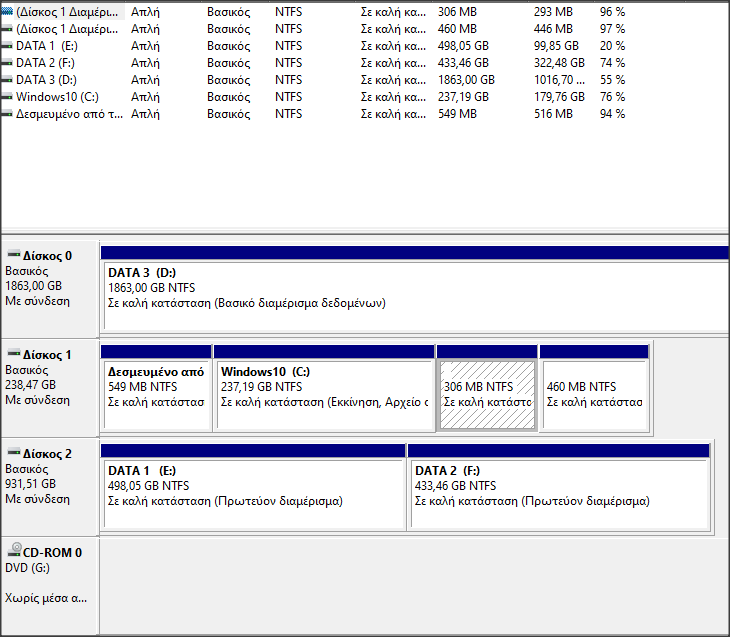Click the drive icon of the Δεσμευμένο list row

tap(8, 114)
